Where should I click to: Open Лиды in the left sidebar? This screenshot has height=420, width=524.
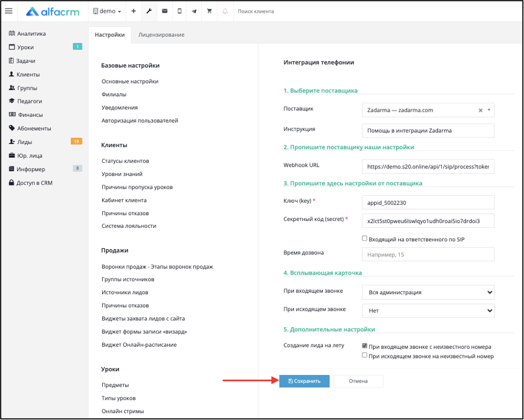click(25, 142)
